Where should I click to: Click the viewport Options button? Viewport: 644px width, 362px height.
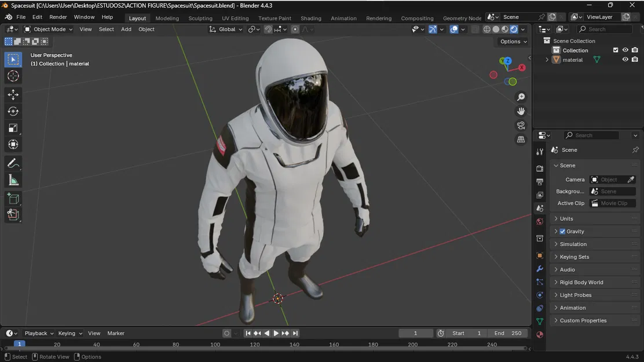pyautogui.click(x=513, y=42)
